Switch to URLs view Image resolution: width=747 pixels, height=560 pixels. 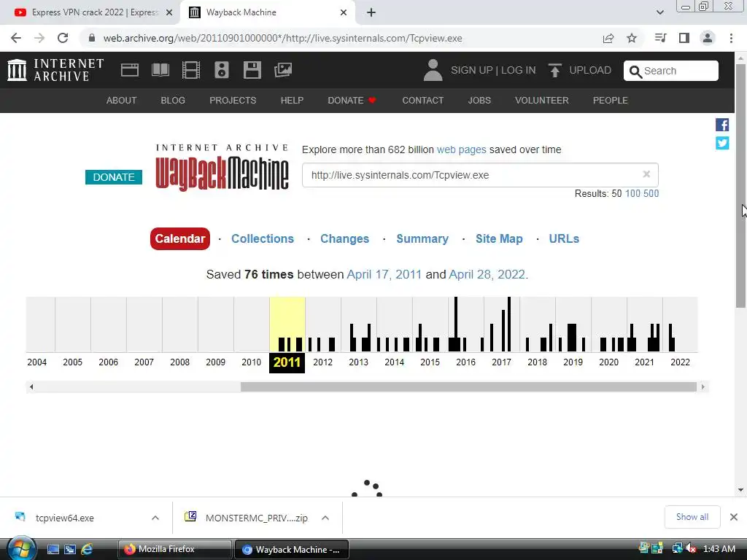click(x=564, y=238)
